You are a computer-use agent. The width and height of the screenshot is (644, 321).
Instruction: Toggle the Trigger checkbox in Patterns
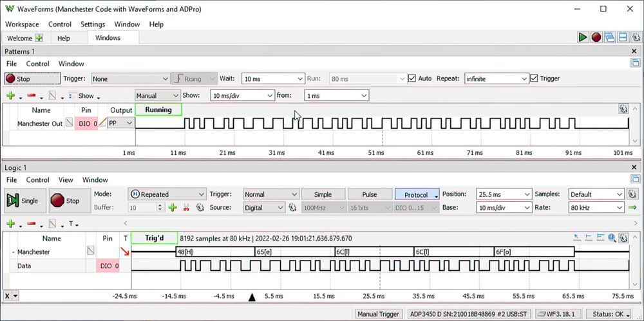click(x=534, y=78)
